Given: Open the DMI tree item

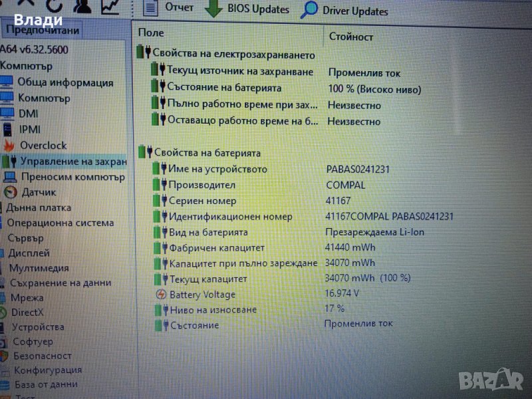Looking at the screenshot, I should pyautogui.click(x=28, y=114).
